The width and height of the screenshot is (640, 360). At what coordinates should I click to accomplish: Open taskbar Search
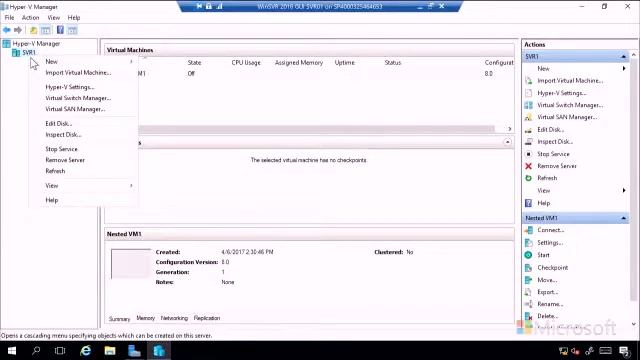pyautogui.click(x=36, y=351)
